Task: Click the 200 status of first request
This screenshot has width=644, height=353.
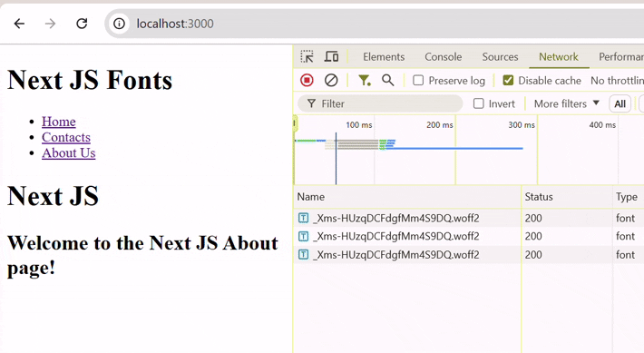Action: pyautogui.click(x=533, y=218)
